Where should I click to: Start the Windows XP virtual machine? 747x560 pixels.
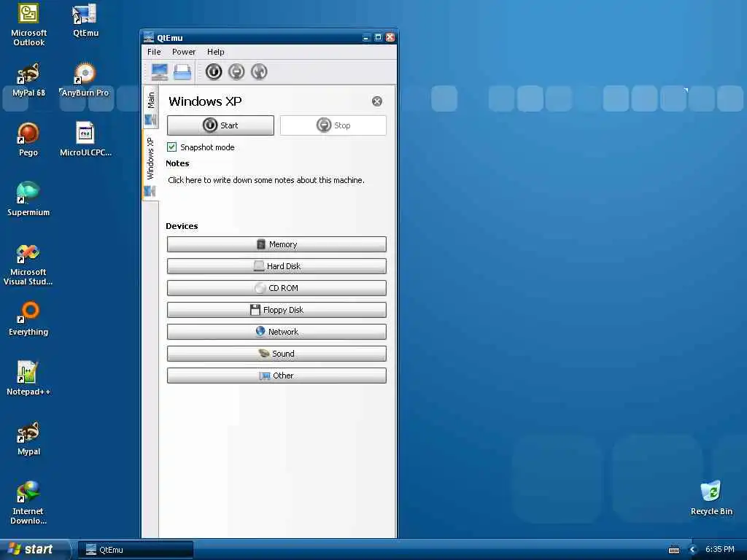tap(220, 125)
